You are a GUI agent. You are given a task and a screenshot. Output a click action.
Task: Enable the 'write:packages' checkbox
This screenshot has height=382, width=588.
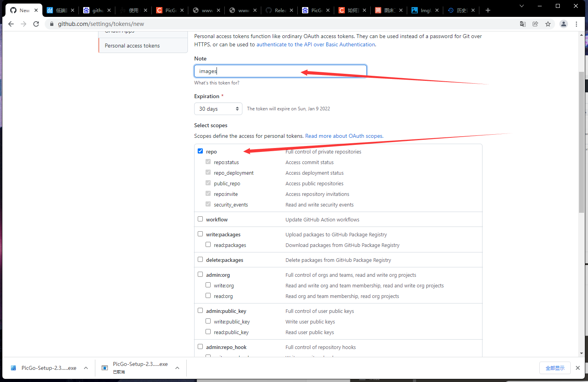(200, 234)
